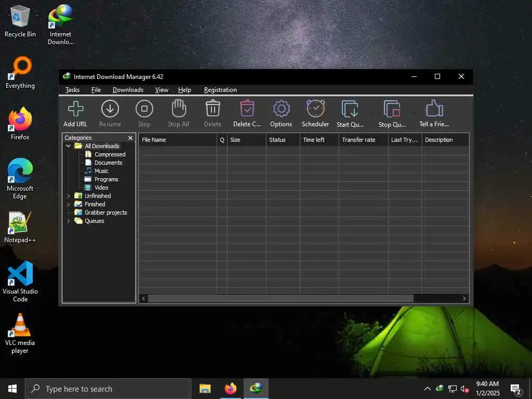
Task: Sort by the File Name column header
Action: [178, 140]
